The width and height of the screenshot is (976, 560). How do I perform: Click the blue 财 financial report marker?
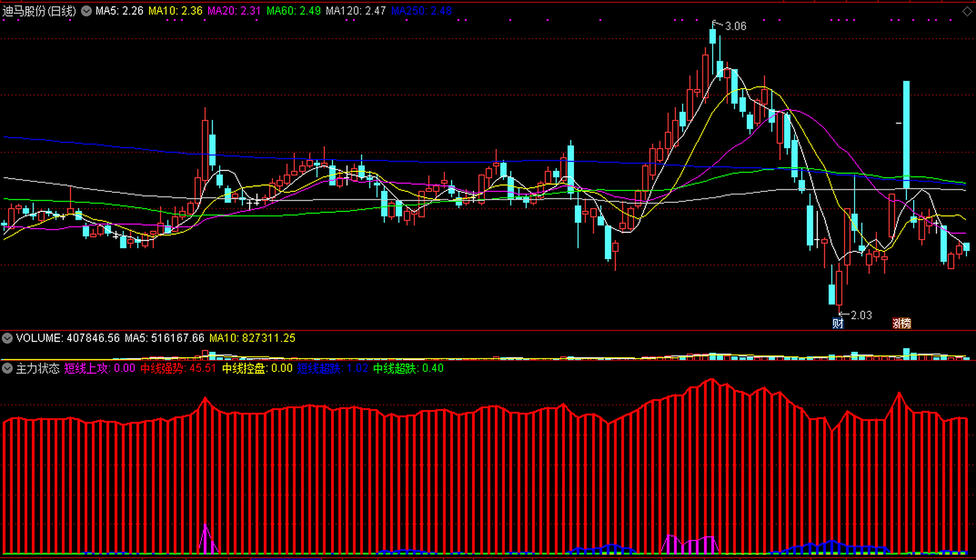[837, 323]
